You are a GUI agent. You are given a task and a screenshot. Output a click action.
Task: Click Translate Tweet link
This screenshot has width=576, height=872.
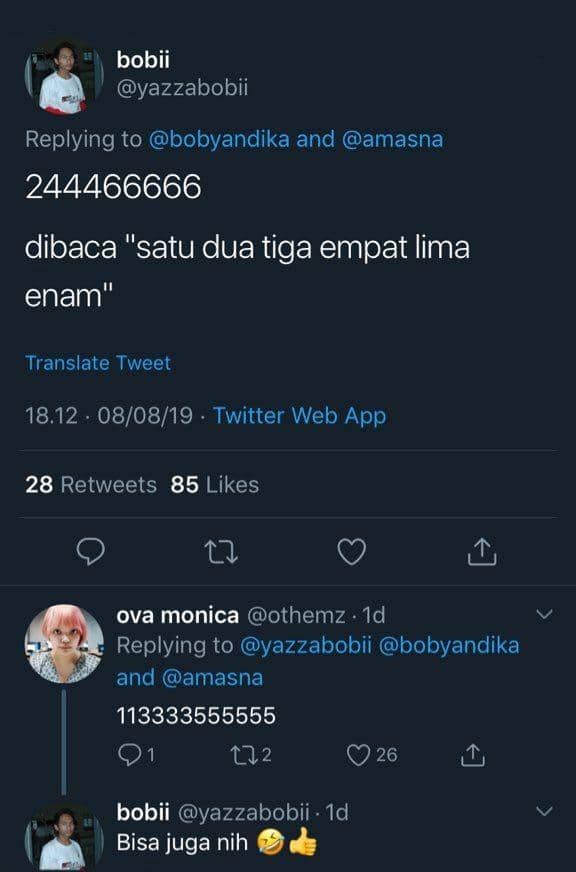(98, 363)
